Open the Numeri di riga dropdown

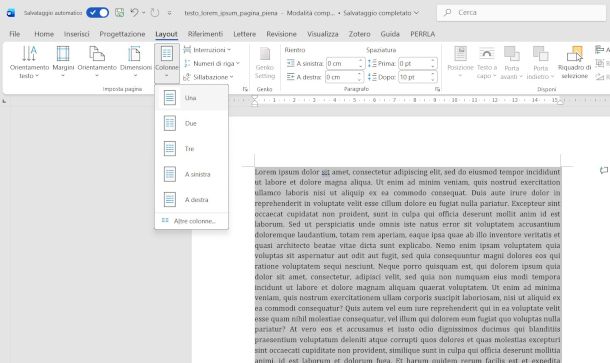(212, 63)
